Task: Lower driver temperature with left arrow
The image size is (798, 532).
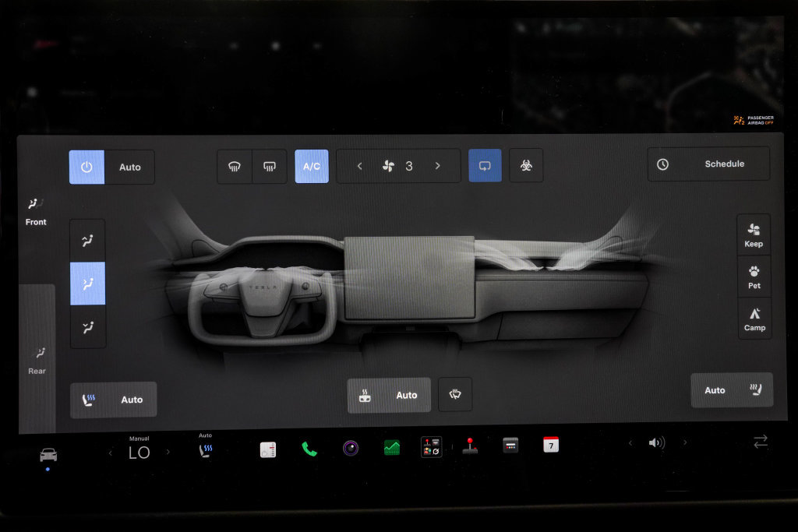Action: 111,453
